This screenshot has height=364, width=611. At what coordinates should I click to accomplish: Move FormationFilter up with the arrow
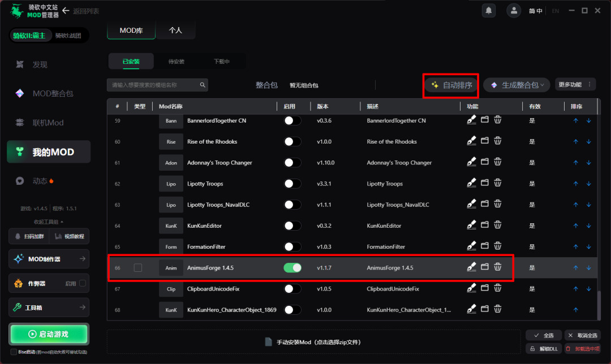pyautogui.click(x=575, y=246)
